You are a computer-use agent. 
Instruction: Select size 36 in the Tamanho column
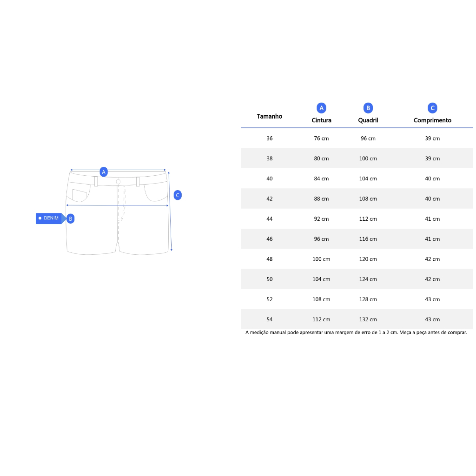(x=270, y=139)
